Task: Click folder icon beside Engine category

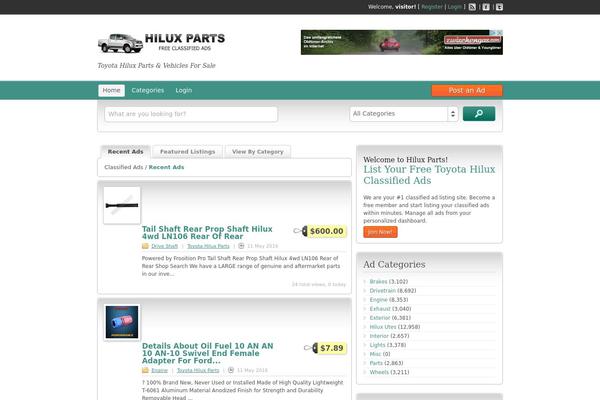Action: click(145, 370)
